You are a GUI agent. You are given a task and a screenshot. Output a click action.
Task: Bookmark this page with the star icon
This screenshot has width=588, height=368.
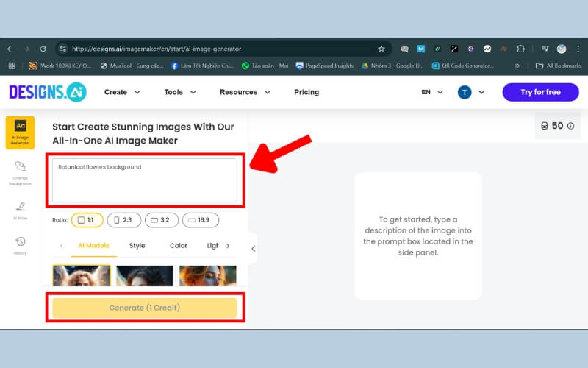381,49
